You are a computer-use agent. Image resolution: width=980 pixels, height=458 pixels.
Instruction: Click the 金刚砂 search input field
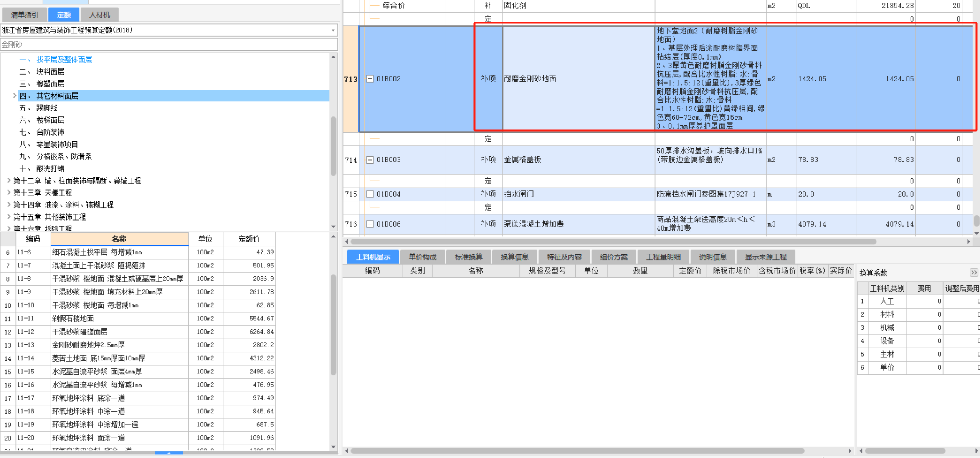pyautogui.click(x=169, y=45)
